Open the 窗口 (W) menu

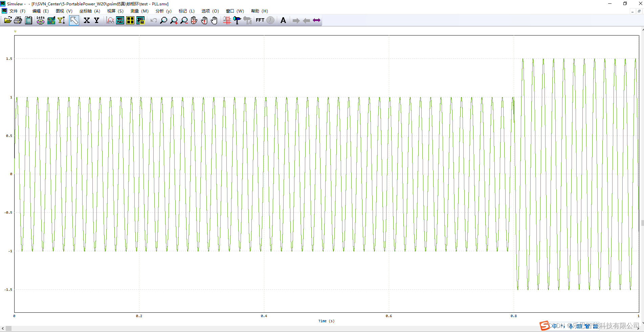[235, 11]
